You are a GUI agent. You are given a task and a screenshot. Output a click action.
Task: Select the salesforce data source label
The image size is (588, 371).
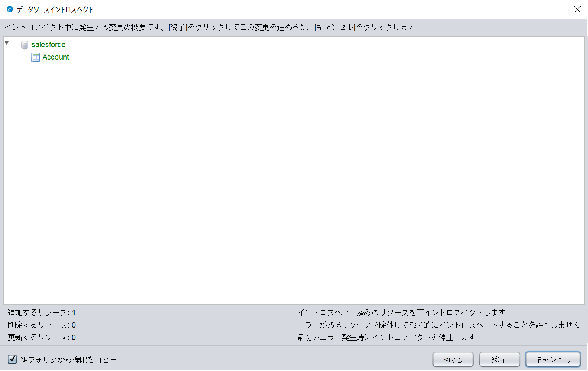click(48, 45)
